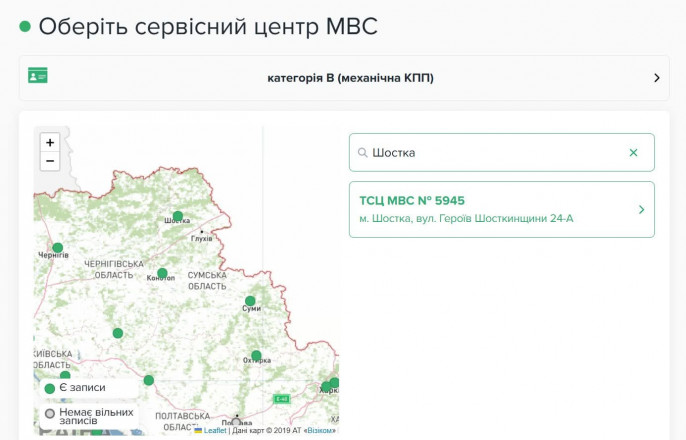Open the категорія В (механічна КПП) bar
Screen dimensions: 686x440
(x=350, y=78)
